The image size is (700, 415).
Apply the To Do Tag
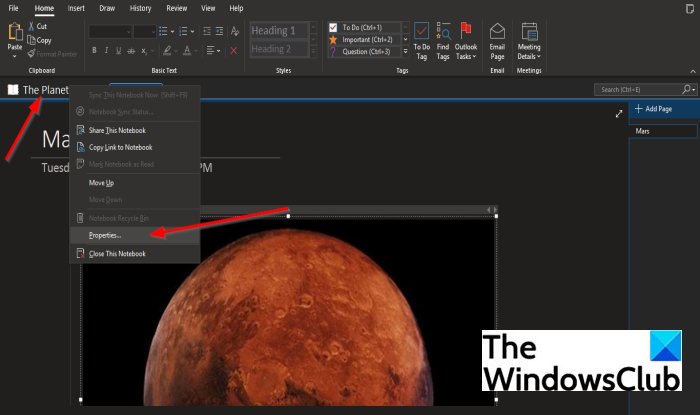(x=421, y=37)
